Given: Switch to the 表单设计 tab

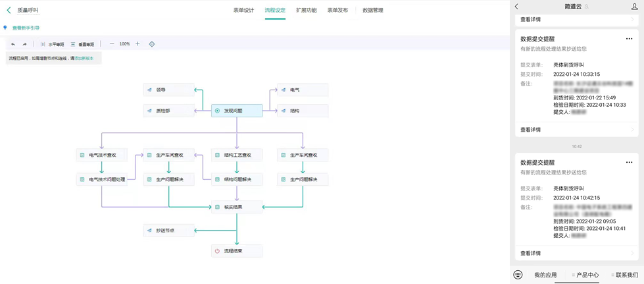Looking at the screenshot, I should coord(243,11).
